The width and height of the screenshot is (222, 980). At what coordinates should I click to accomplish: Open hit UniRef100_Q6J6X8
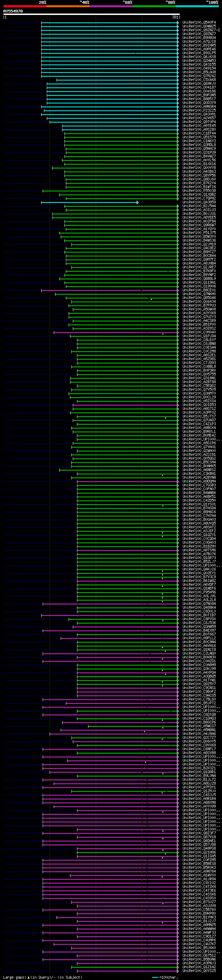click(199, 57)
